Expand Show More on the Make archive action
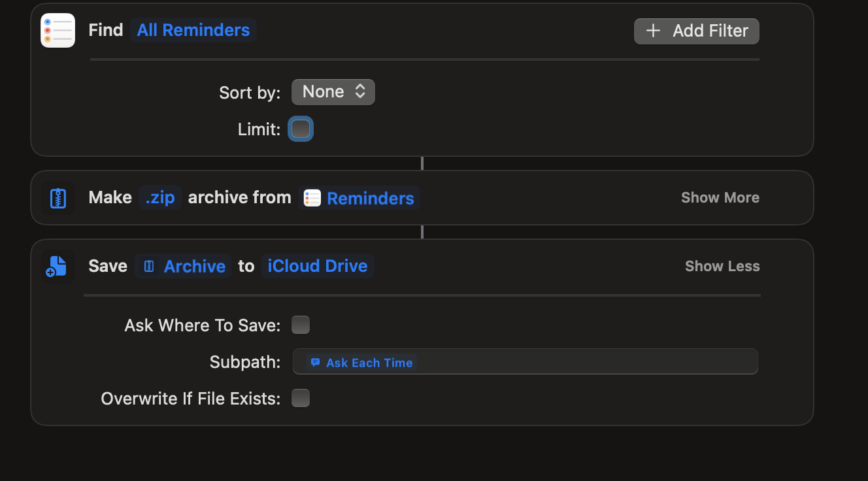 pyautogui.click(x=720, y=197)
